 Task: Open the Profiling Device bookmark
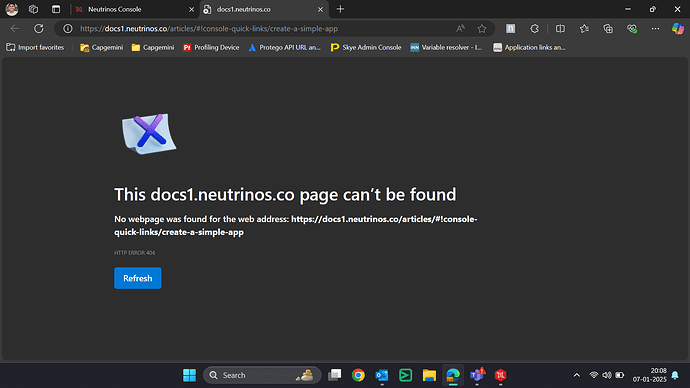(211, 47)
